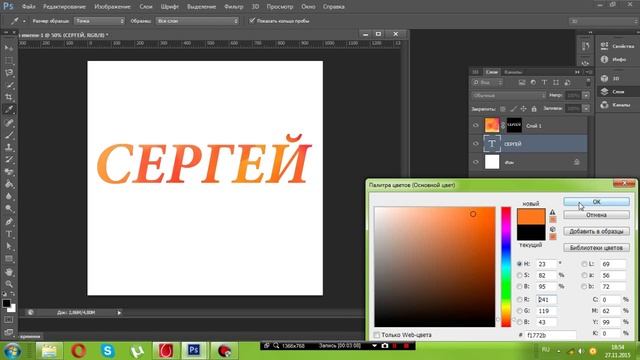Select the History Brush tool
640x360 pixels.
coord(9,160)
